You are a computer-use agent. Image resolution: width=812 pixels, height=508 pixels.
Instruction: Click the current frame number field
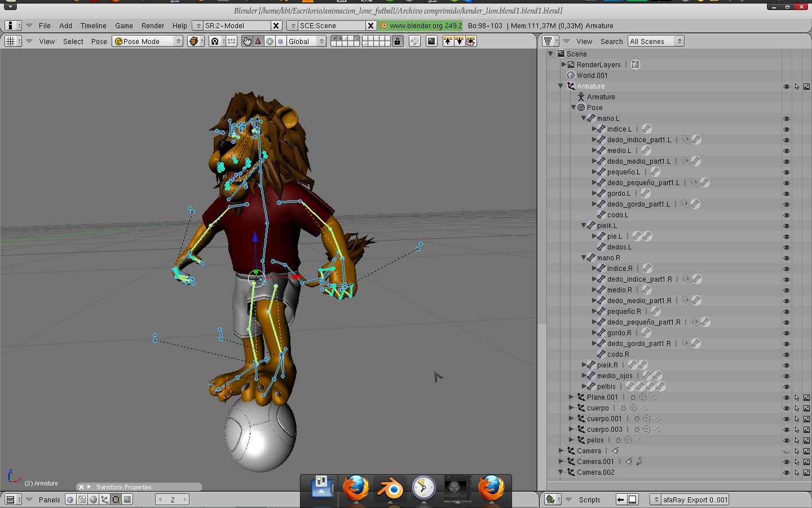pyautogui.click(x=172, y=500)
